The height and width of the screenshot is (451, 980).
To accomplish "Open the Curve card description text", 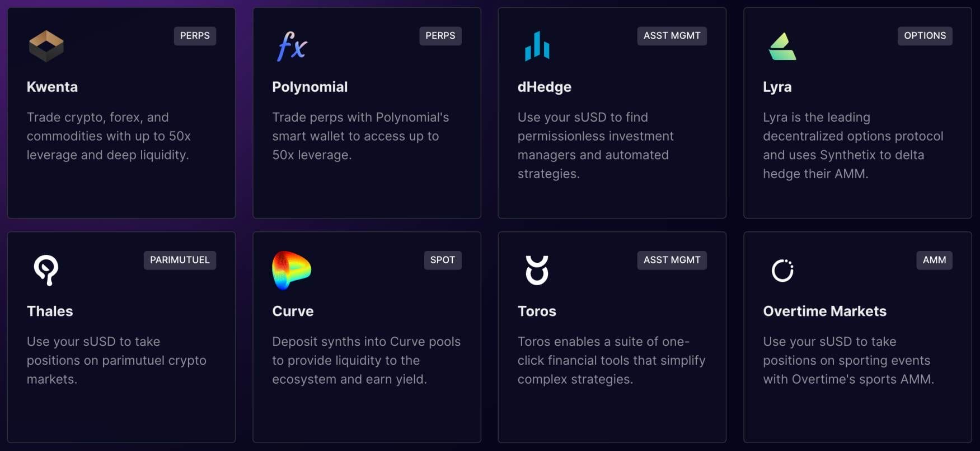I will (x=366, y=360).
